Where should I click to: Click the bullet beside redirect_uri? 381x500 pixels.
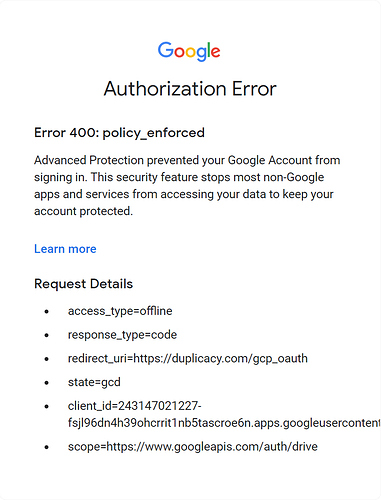pyautogui.click(x=47, y=359)
